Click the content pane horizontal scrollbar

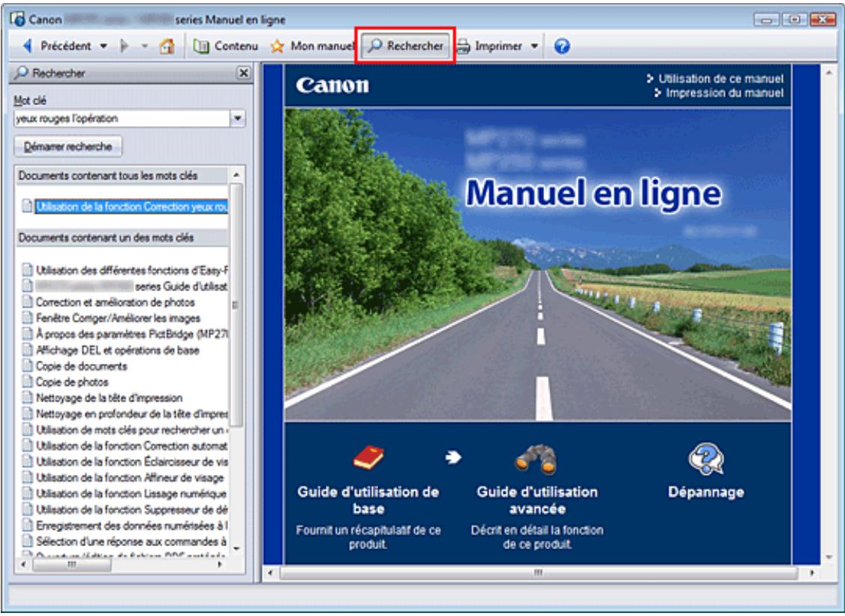point(538,573)
